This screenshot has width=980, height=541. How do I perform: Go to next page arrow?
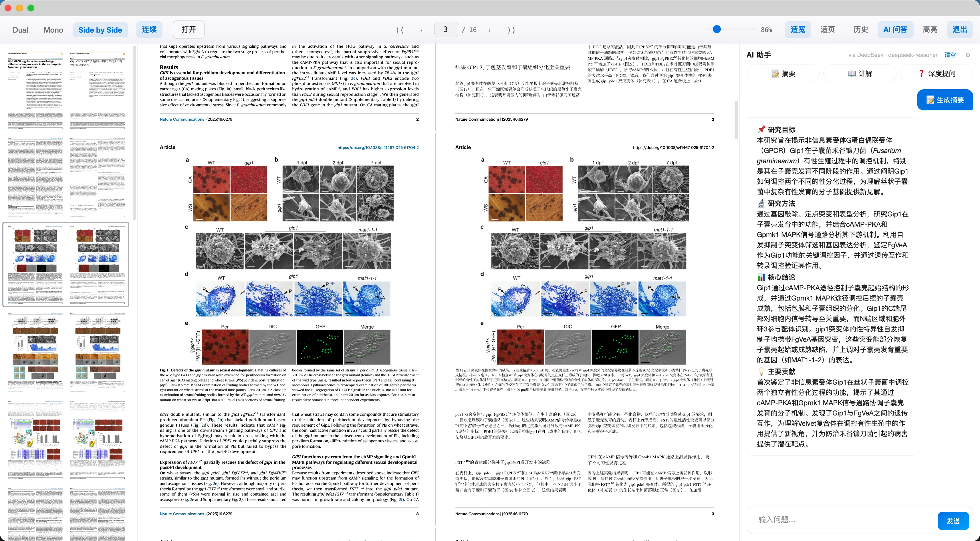(490, 30)
